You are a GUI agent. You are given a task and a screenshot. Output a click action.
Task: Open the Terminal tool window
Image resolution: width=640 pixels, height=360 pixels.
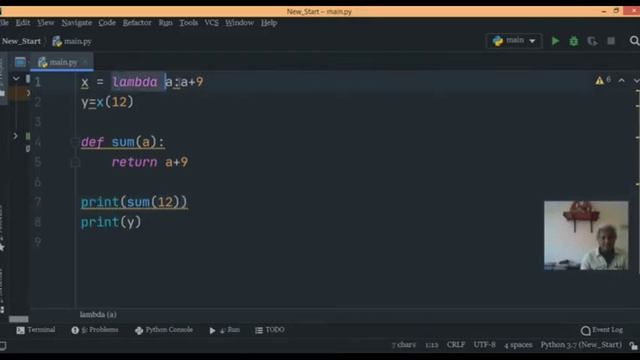click(36, 330)
